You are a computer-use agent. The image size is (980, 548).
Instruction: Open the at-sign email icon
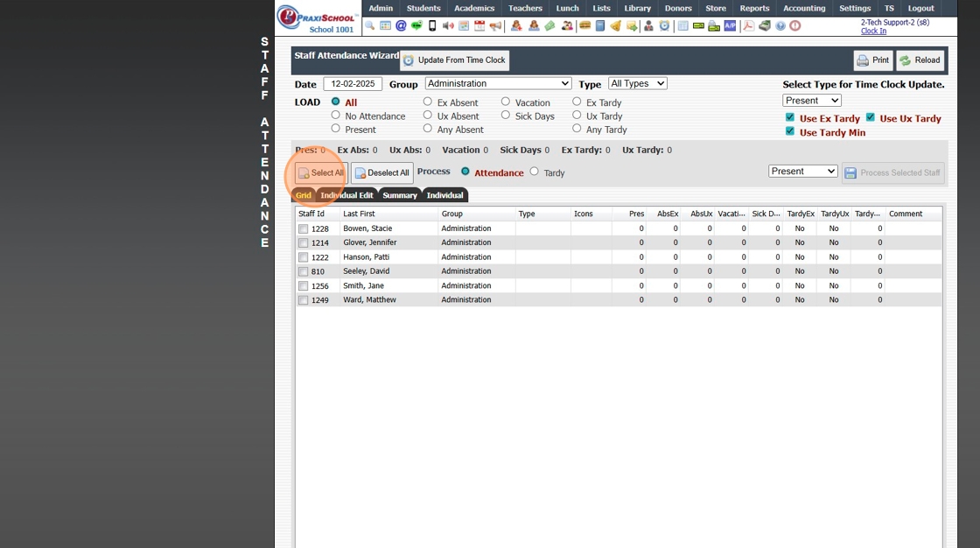(402, 25)
